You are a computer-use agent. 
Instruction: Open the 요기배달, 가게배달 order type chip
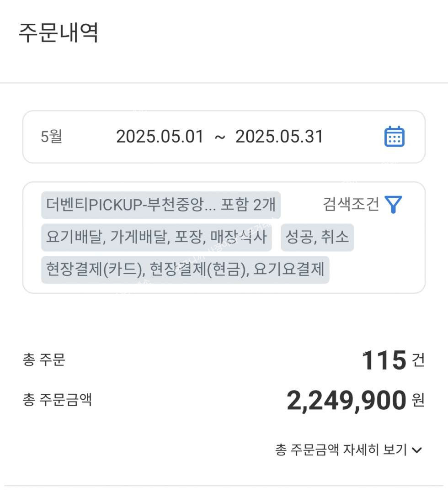tap(156, 237)
